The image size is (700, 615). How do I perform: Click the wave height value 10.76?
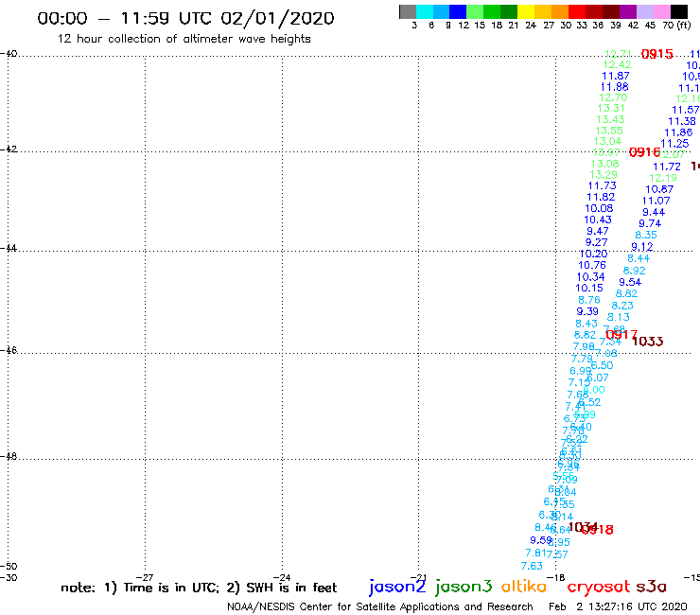592,265
